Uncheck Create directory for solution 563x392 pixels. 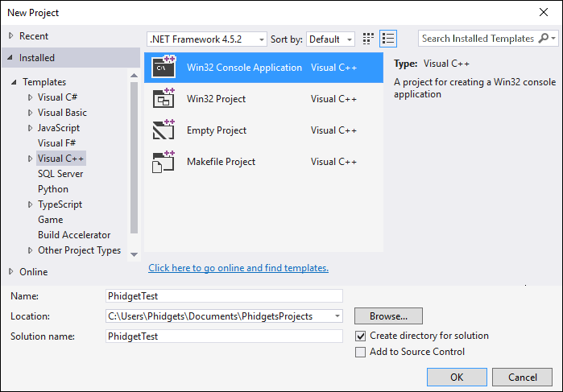361,336
